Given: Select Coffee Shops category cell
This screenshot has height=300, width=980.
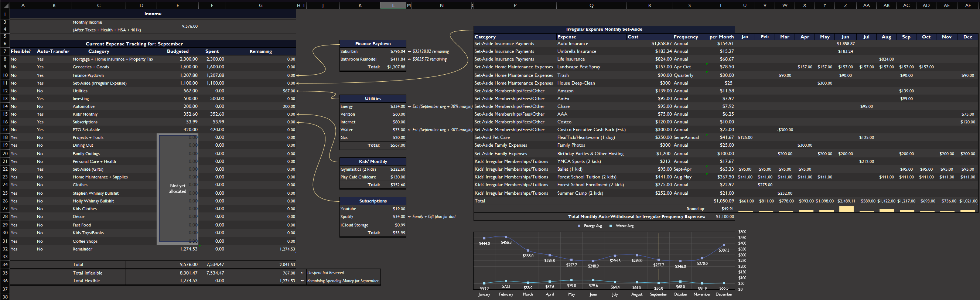Looking at the screenshot, I should pyautogui.click(x=85, y=241).
